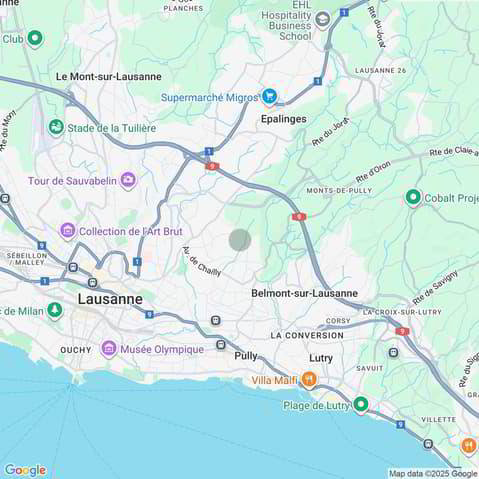Select the Belmont-sur-Lausanne label
This screenshot has width=479, height=479.
[304, 293]
